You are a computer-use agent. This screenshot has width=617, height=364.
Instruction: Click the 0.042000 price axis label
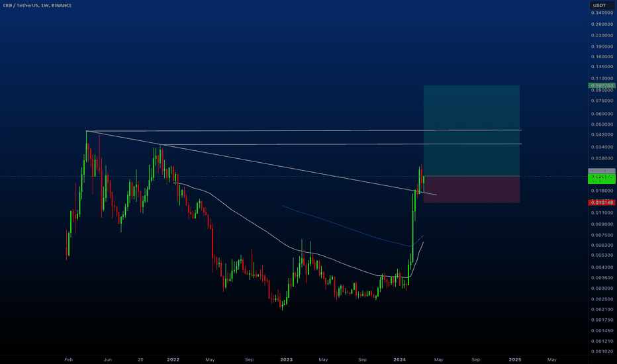pyautogui.click(x=602, y=134)
